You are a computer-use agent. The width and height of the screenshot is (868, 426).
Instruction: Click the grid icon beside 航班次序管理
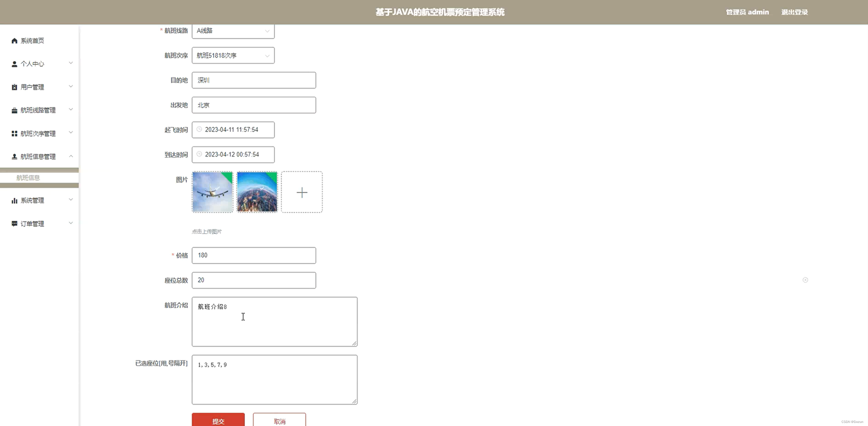click(14, 134)
